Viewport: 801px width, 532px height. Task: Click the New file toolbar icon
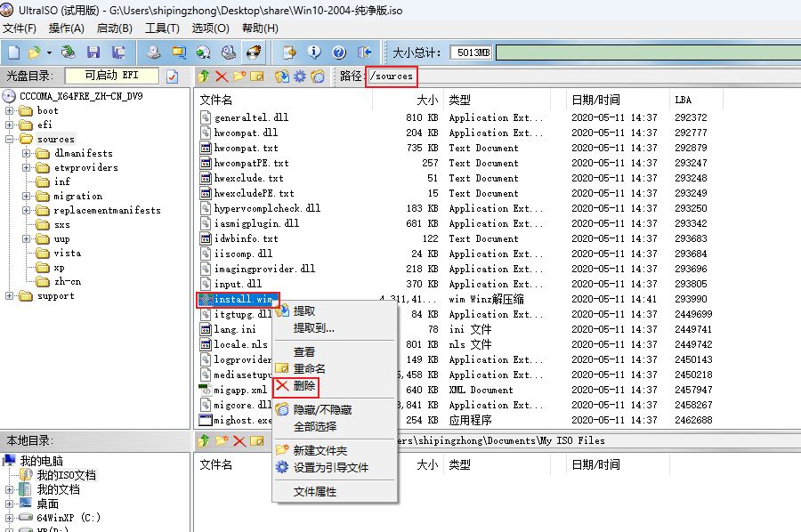[14, 52]
